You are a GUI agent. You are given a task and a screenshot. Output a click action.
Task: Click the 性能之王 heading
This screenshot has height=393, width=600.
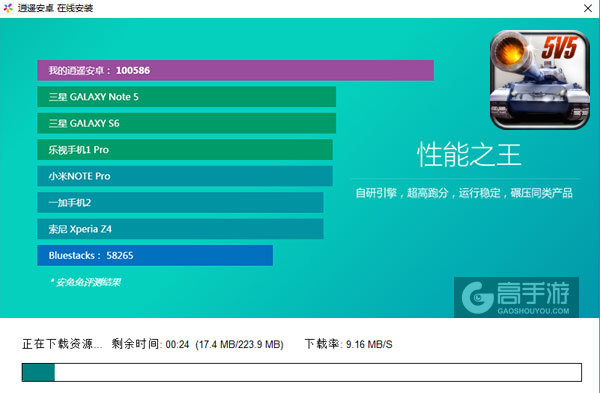tap(469, 155)
